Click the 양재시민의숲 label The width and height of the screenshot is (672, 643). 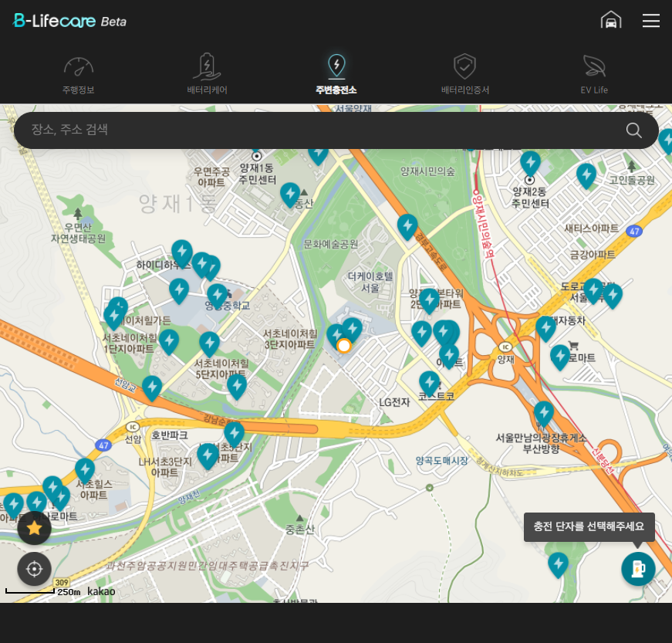point(427,171)
